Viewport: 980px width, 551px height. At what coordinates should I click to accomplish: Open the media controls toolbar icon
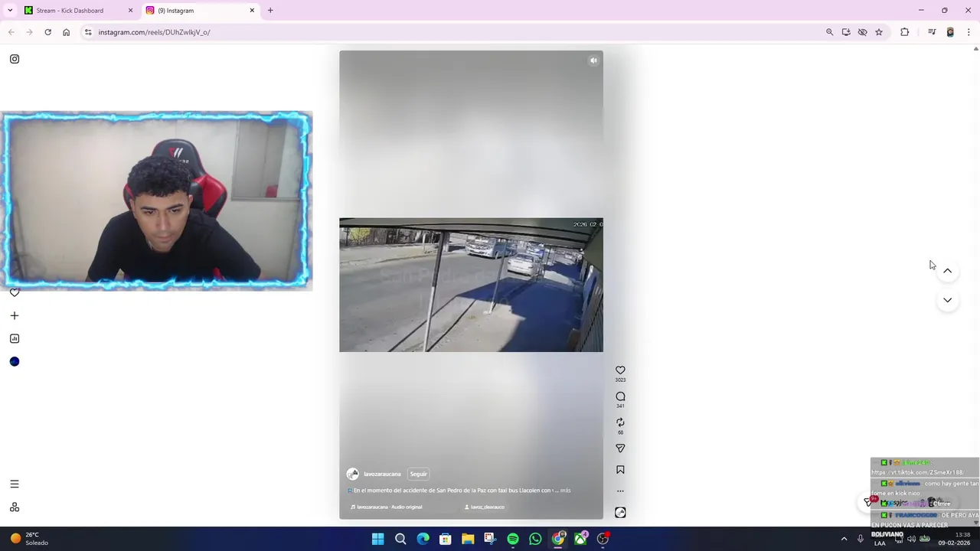pyautogui.click(x=932, y=32)
